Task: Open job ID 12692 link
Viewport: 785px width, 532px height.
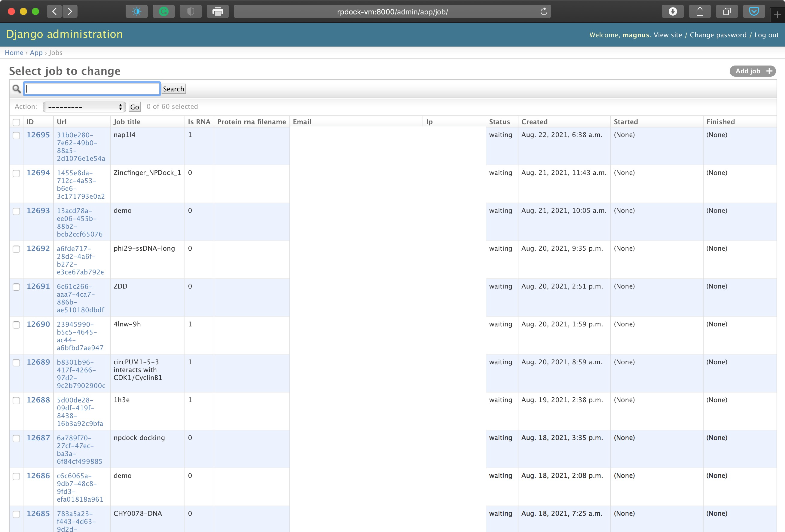Action: [38, 248]
